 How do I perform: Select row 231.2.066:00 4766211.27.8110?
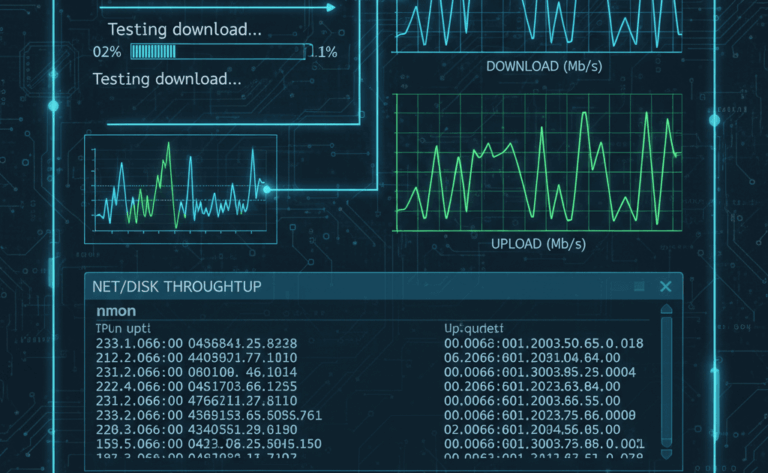pos(196,401)
